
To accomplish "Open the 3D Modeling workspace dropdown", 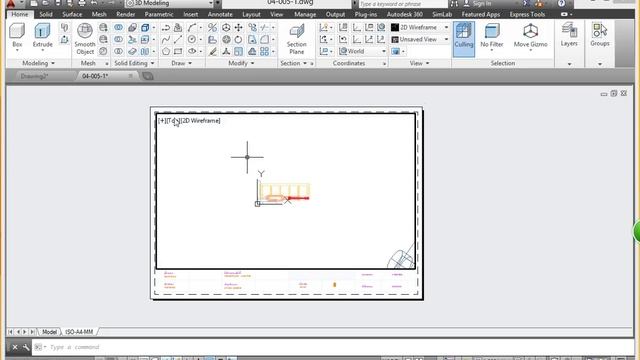I will 169,3.
